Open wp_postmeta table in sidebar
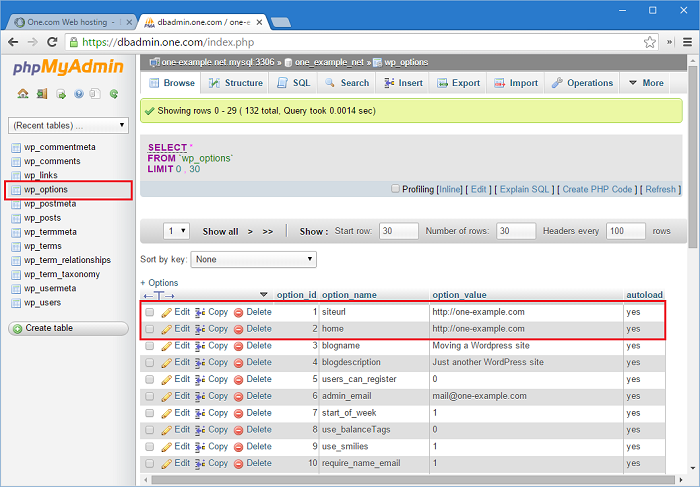 pos(50,204)
